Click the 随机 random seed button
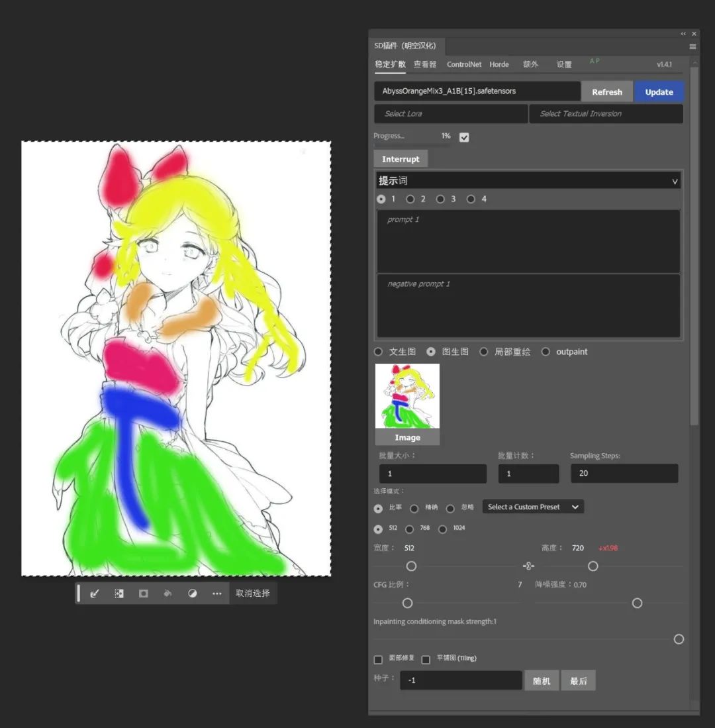 [542, 681]
